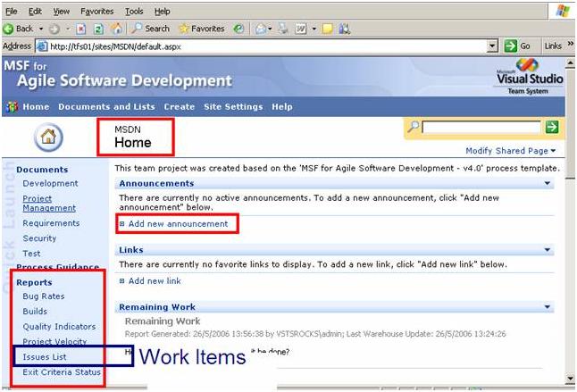Open the Tools menu
The width and height of the screenshot is (577, 392).
134,11
